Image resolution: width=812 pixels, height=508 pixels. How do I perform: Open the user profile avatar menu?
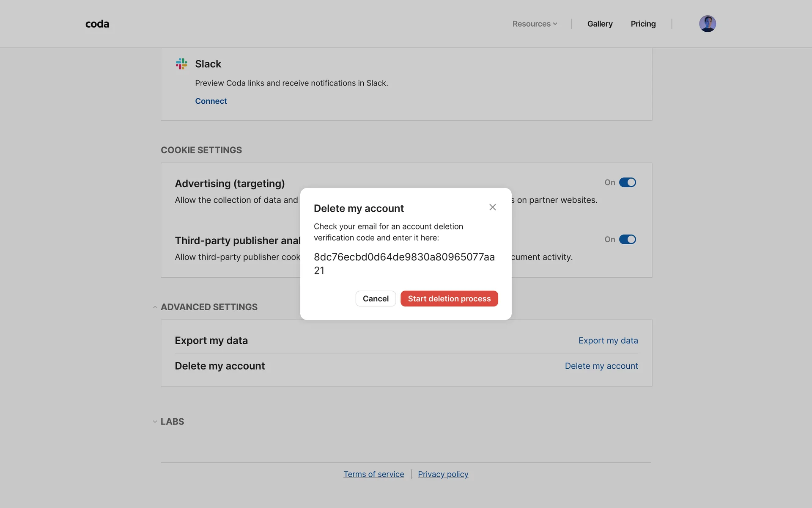click(x=707, y=24)
